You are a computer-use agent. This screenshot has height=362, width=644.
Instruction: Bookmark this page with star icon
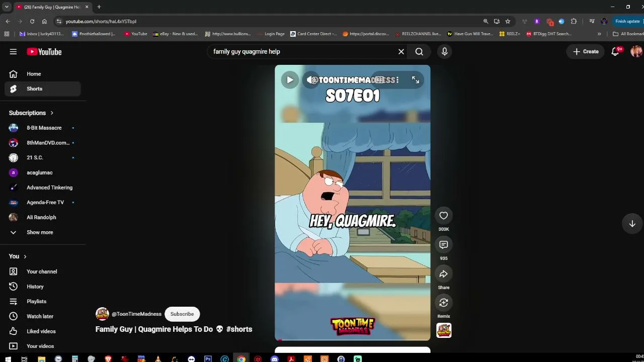[508, 22]
